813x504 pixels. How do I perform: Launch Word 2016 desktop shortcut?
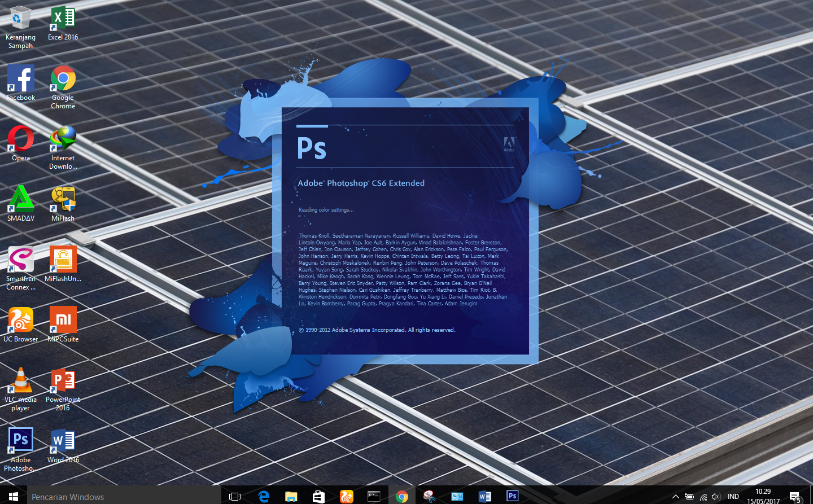click(63, 445)
